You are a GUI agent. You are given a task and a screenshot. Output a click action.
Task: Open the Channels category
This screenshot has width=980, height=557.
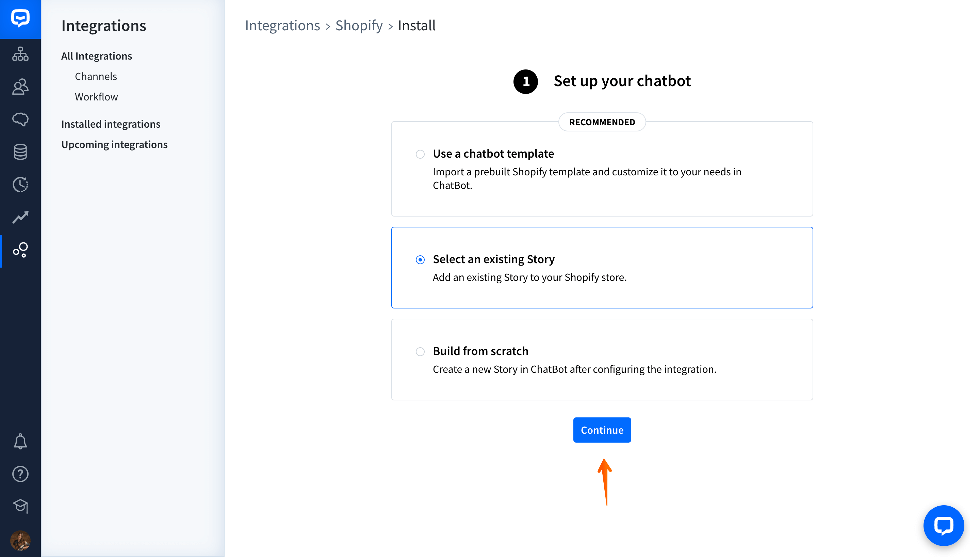click(x=96, y=77)
